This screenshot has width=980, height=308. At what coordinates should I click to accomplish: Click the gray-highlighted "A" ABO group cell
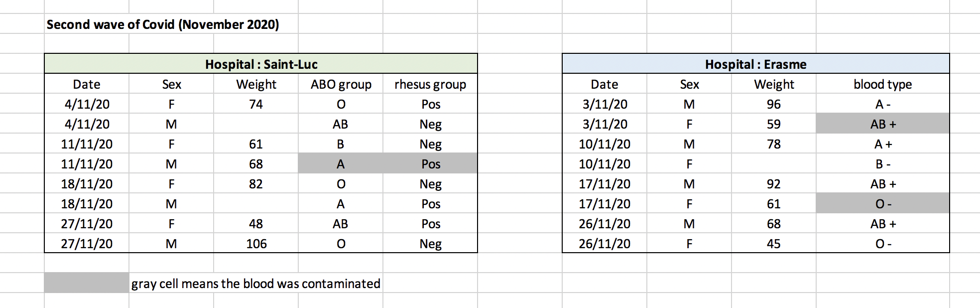[341, 164]
